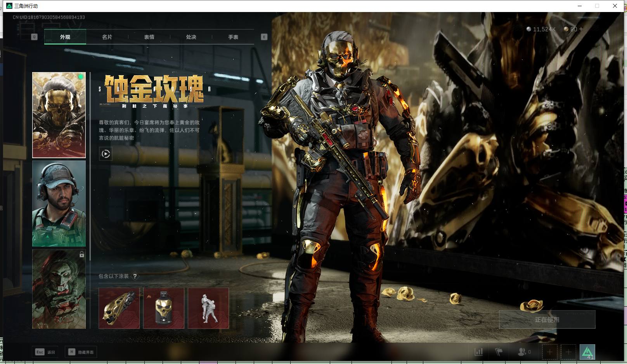Select the default capped operator skin thumbnail

[59, 204]
